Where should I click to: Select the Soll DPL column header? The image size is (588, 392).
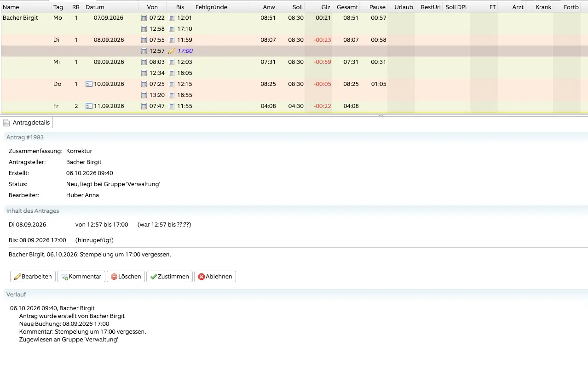456,7
